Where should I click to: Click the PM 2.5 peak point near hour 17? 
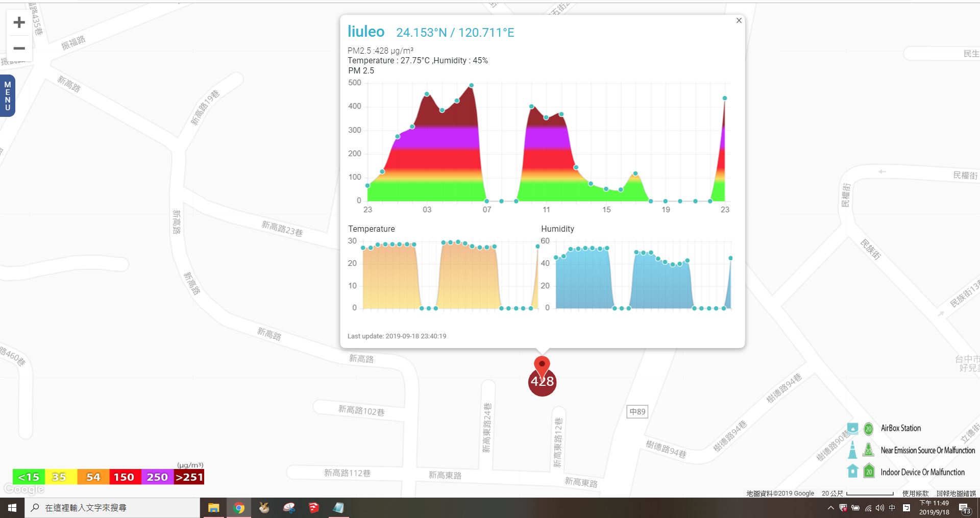635,174
